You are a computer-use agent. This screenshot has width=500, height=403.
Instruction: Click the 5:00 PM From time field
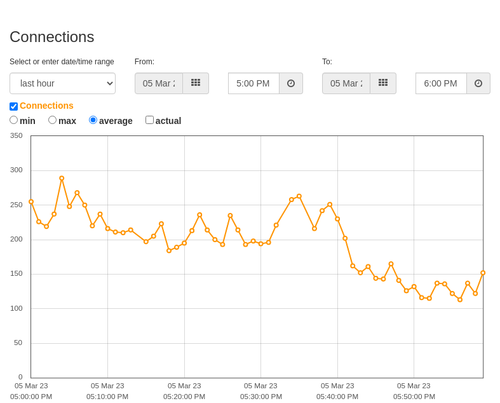point(254,83)
